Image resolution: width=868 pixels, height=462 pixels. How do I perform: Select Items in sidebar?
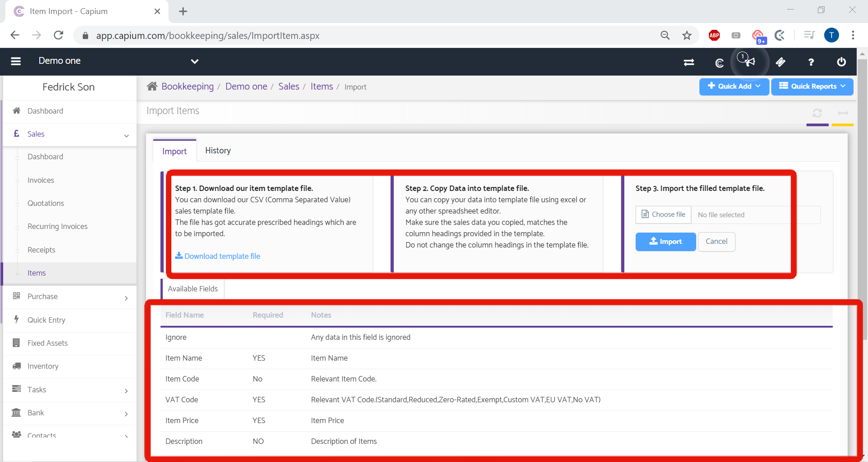click(37, 273)
